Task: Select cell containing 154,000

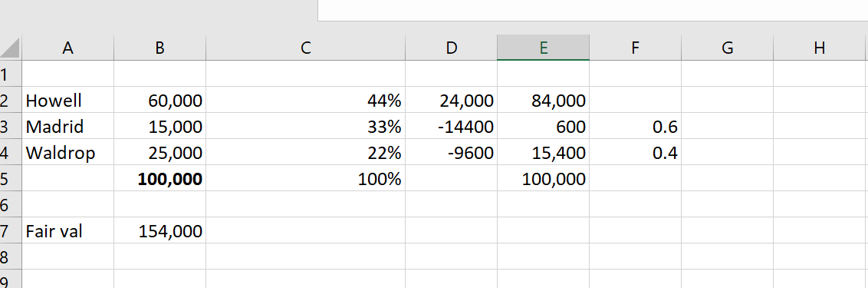Action: [160, 230]
